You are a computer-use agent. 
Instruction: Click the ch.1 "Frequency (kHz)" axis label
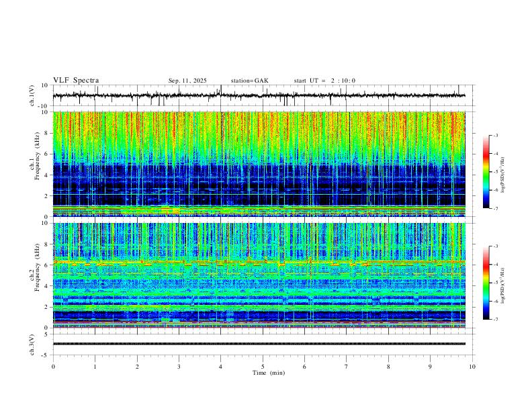[x=37, y=156]
